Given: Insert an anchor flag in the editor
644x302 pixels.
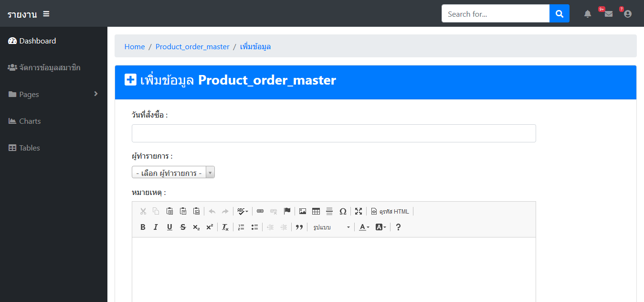Looking at the screenshot, I should [x=287, y=211].
